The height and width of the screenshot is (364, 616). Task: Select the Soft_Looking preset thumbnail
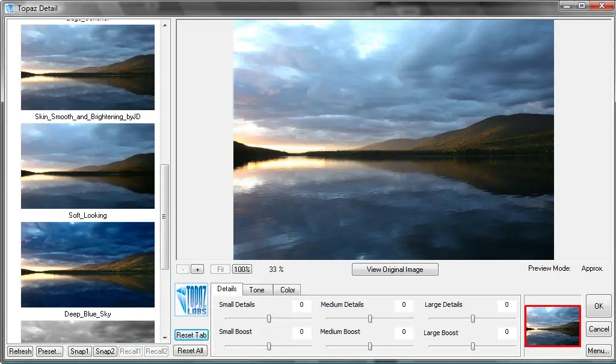pyautogui.click(x=88, y=166)
